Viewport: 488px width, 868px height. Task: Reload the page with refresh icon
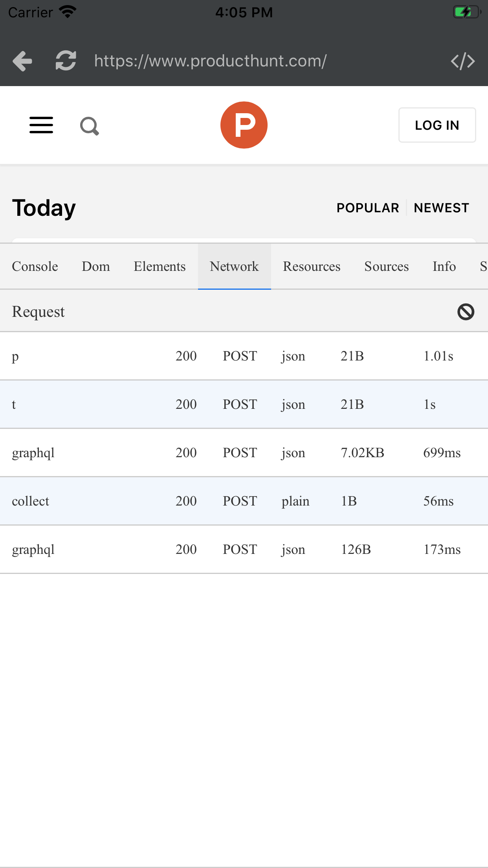66,61
